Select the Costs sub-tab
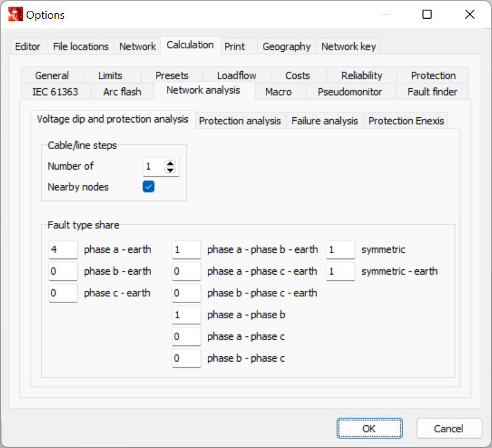Screen dimensions: 492x448 pyautogui.click(x=297, y=75)
